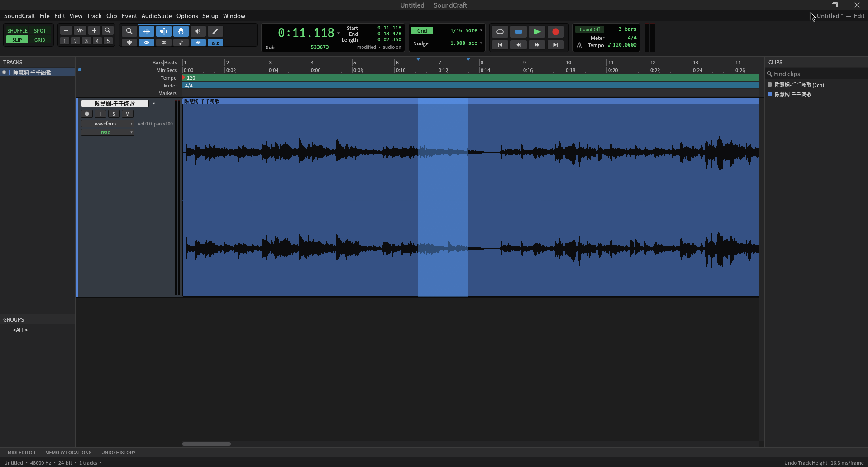This screenshot has height=467, width=868.
Task: Click the Rewind button
Action: 519,45
